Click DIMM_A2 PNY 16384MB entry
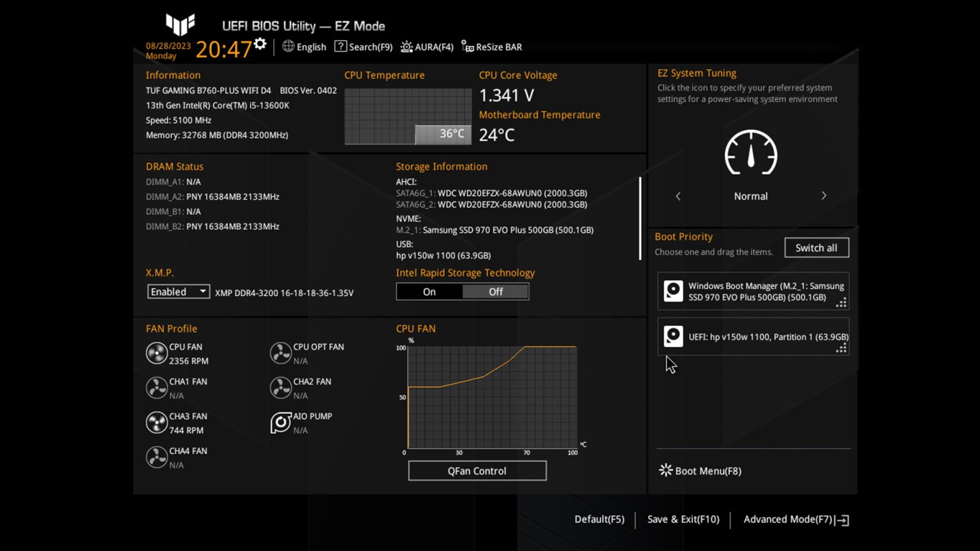The width and height of the screenshot is (980, 551). coord(212,196)
